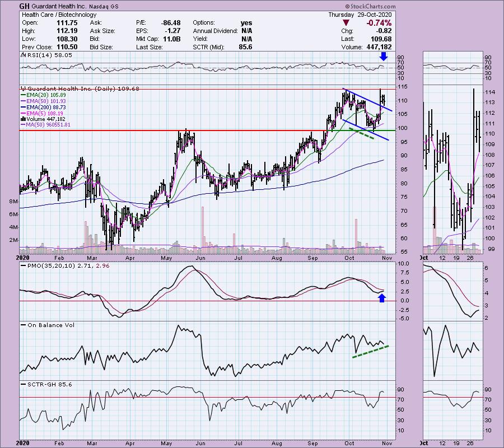Select the -0.74% percent change
The width and height of the screenshot is (504, 448).
[379, 23]
